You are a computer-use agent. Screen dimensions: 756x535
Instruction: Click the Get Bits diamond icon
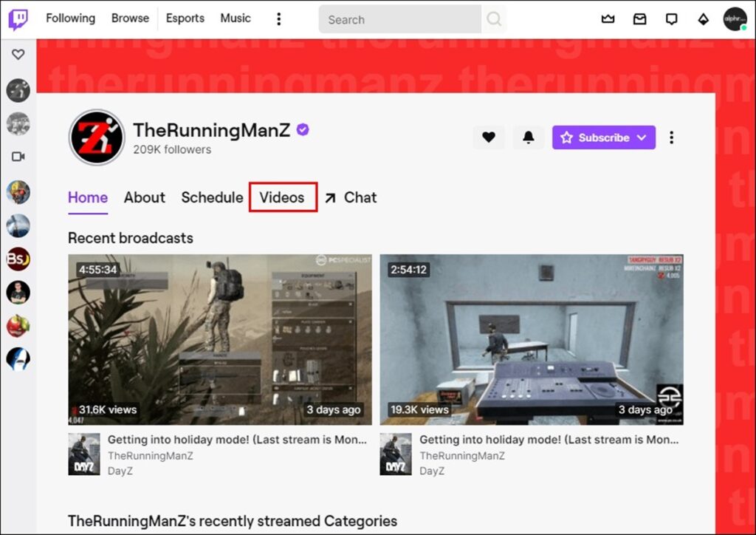click(704, 18)
